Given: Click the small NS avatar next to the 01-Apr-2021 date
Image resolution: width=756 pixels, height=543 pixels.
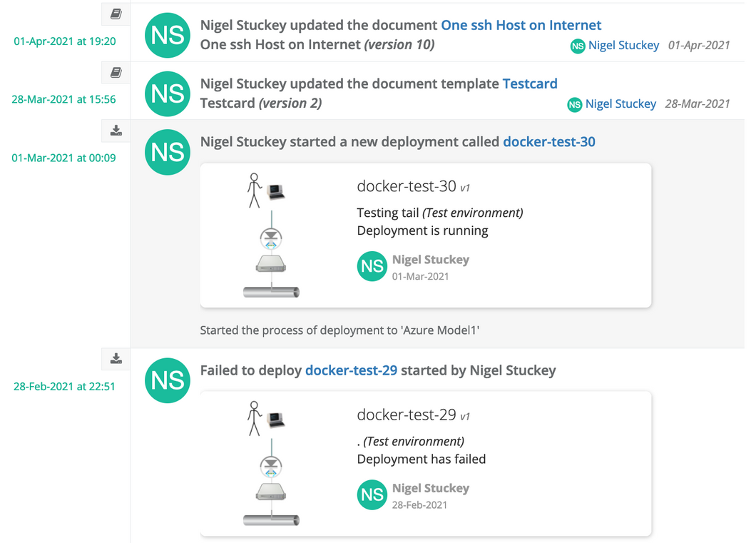Looking at the screenshot, I should (x=578, y=46).
